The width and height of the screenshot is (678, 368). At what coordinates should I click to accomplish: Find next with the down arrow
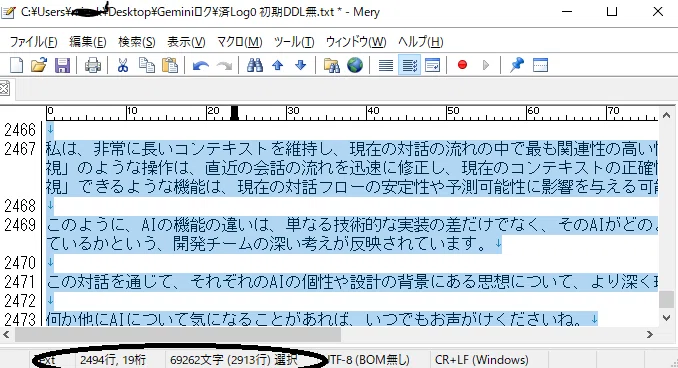pos(301,65)
